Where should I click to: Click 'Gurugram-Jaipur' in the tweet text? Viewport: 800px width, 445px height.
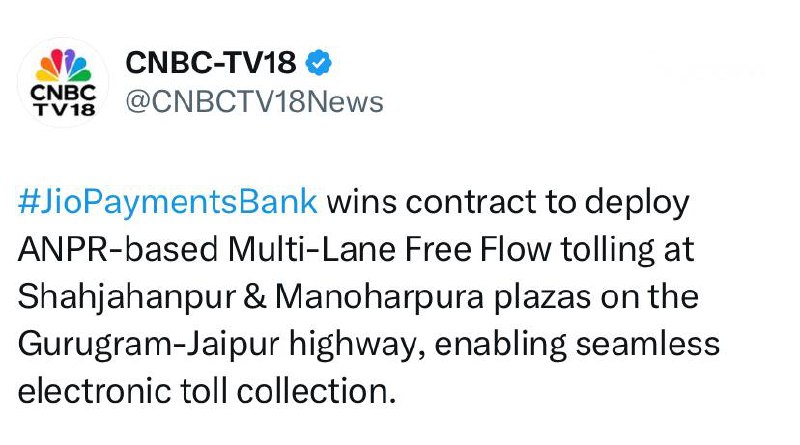(148, 344)
